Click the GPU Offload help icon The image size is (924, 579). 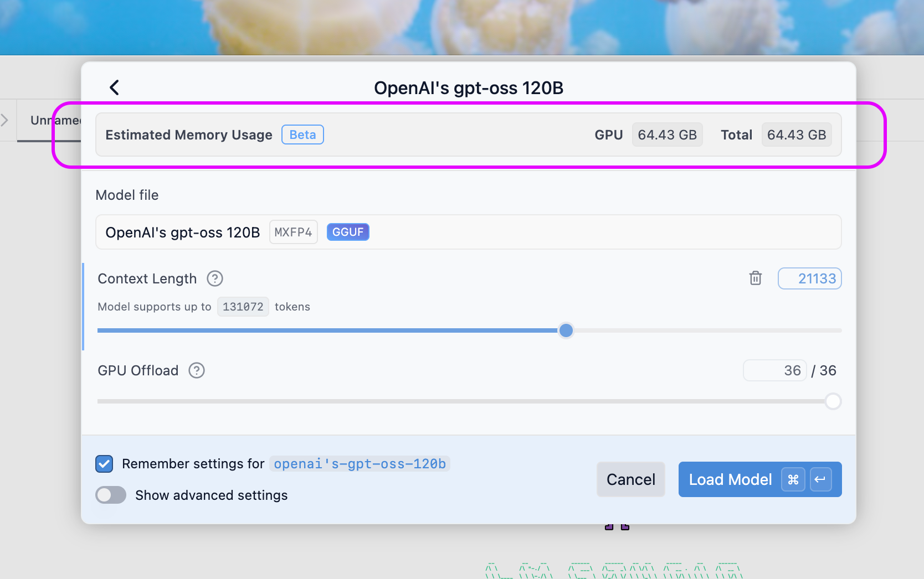(197, 370)
